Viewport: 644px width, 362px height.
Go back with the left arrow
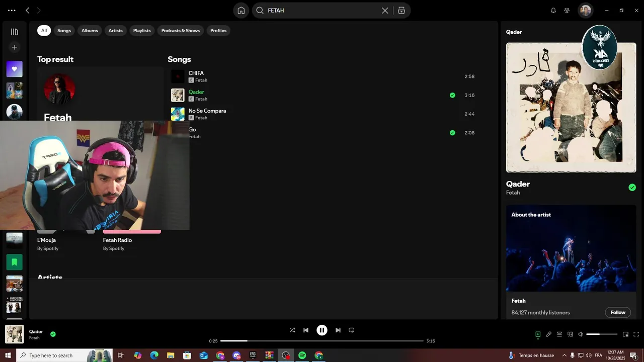(x=28, y=10)
